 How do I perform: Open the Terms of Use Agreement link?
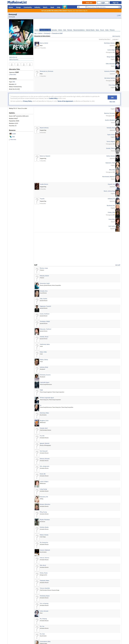[65, 101]
